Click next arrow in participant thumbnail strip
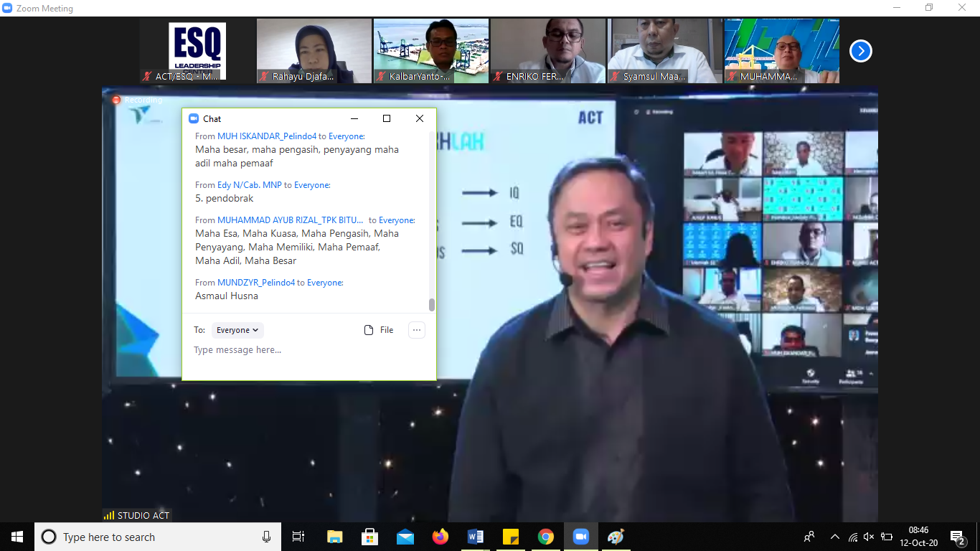 coord(860,51)
